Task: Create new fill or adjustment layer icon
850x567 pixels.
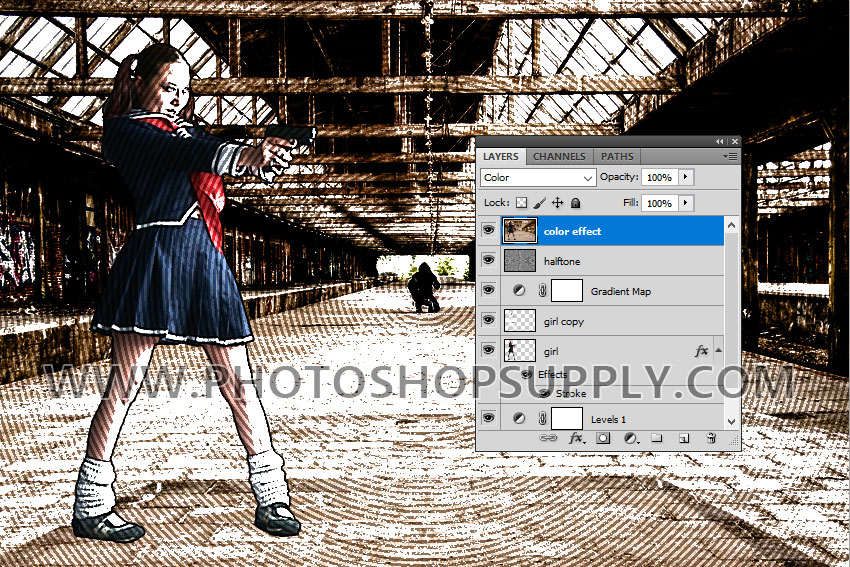Action: pyautogui.click(x=630, y=438)
